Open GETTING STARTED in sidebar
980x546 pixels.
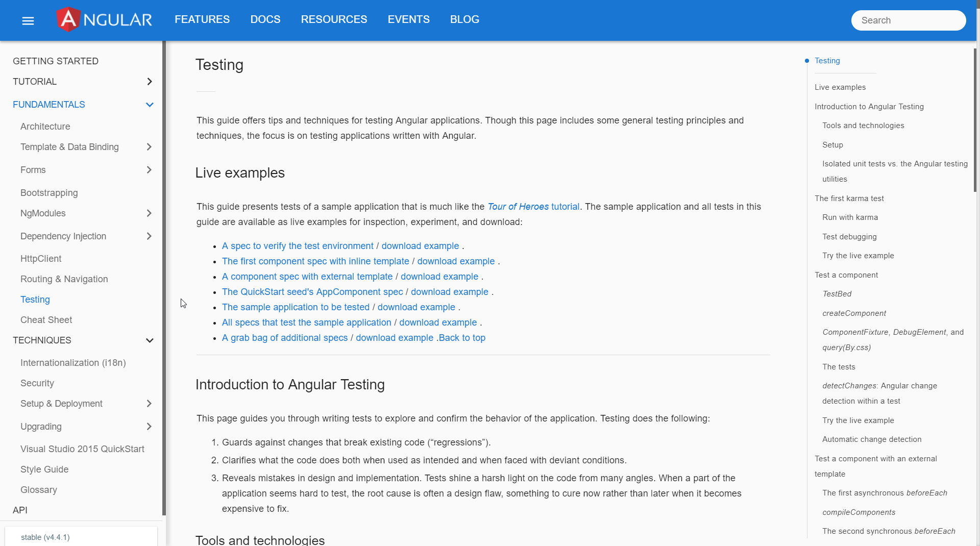[56, 61]
